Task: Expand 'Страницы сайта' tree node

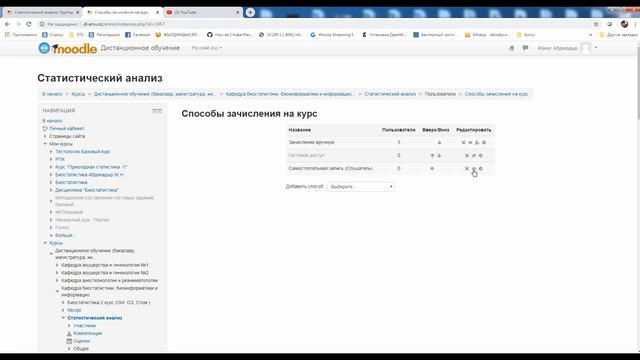Action: pyautogui.click(x=45, y=136)
